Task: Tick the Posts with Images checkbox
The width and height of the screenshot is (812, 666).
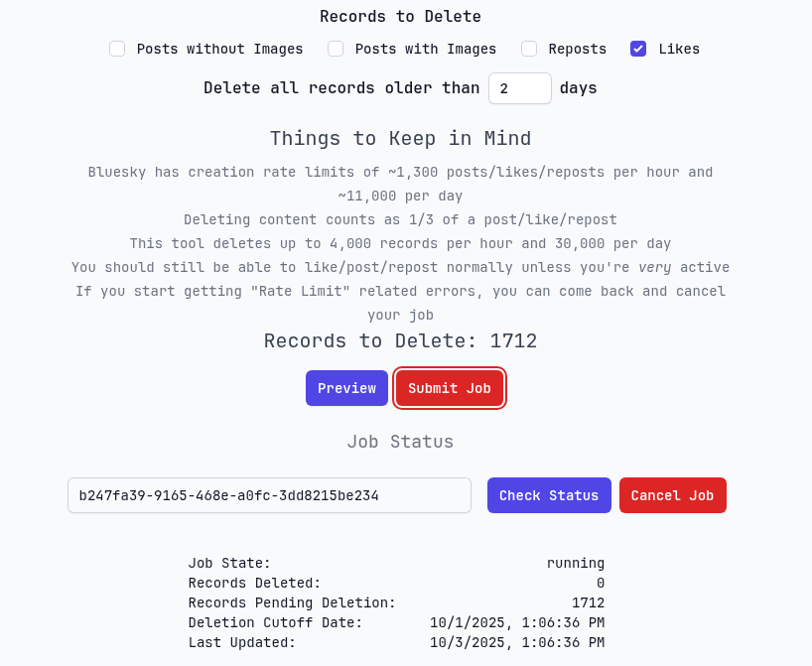Action: point(336,49)
